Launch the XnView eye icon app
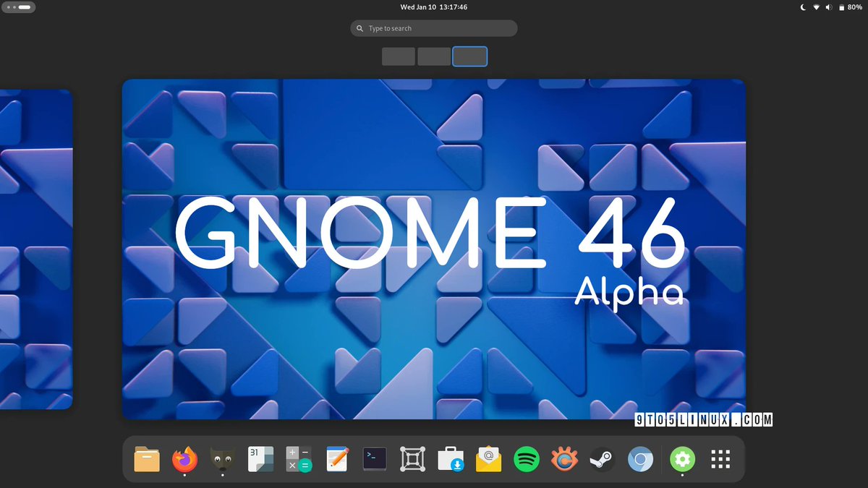This screenshot has height=488, width=868. point(564,459)
